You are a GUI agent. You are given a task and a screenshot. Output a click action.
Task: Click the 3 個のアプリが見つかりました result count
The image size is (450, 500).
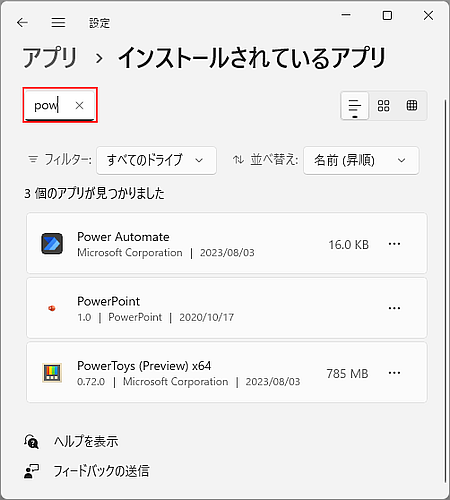pyautogui.click(x=94, y=193)
